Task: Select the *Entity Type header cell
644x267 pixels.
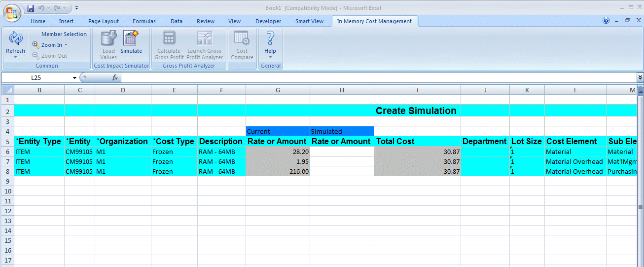Action: pyautogui.click(x=39, y=141)
